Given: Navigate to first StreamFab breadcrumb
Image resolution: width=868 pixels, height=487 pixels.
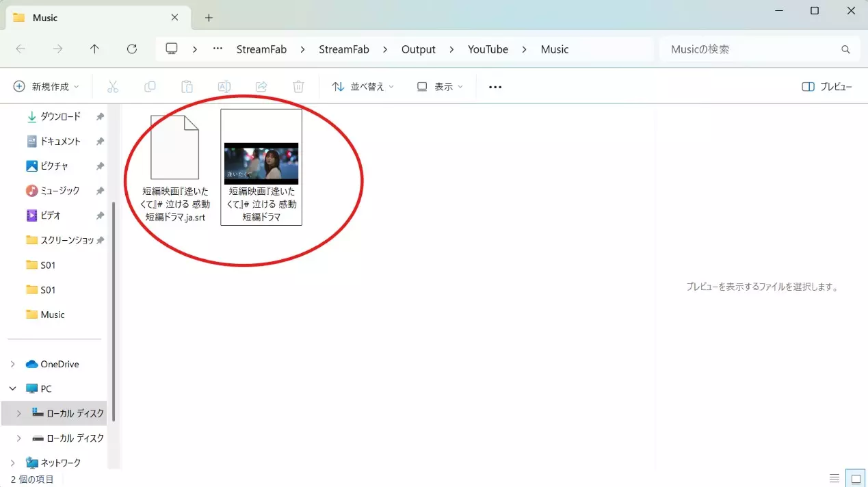Looking at the screenshot, I should point(261,49).
